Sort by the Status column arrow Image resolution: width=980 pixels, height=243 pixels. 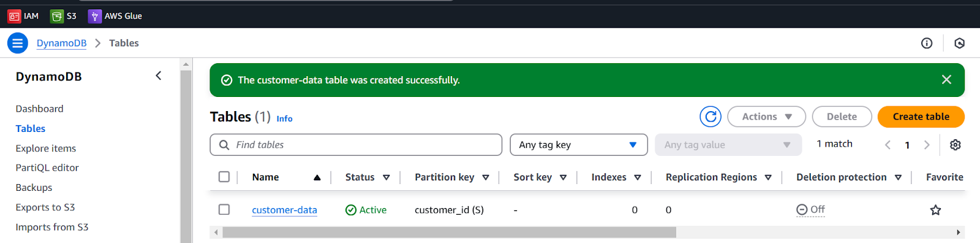click(386, 177)
